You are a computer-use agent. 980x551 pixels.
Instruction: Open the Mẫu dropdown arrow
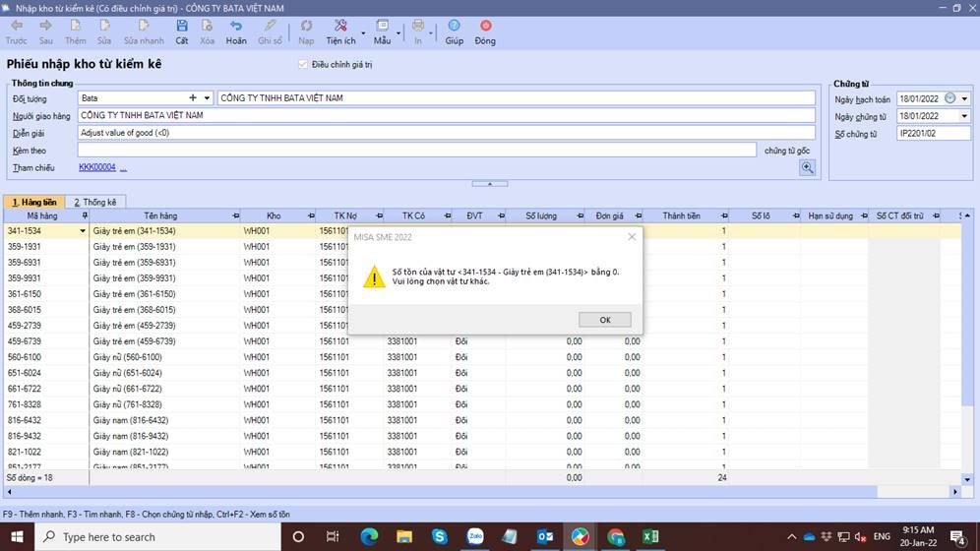tap(398, 32)
